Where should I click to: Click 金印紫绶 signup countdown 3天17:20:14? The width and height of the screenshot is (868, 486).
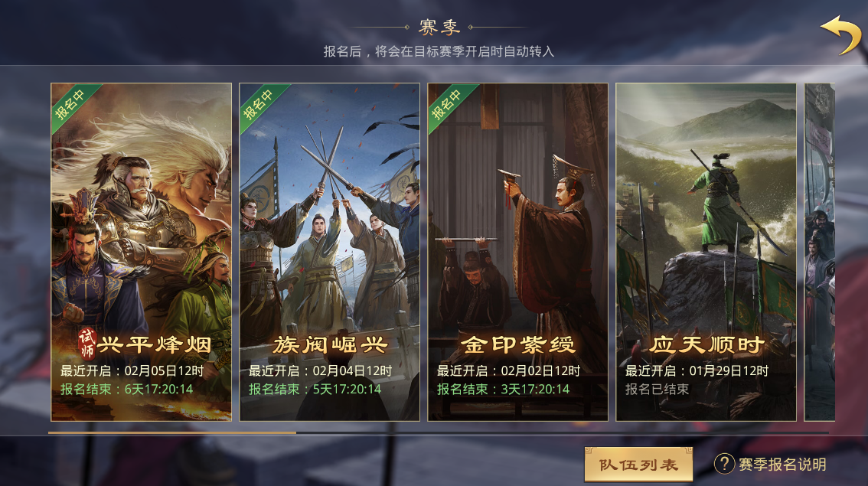[x=535, y=389]
